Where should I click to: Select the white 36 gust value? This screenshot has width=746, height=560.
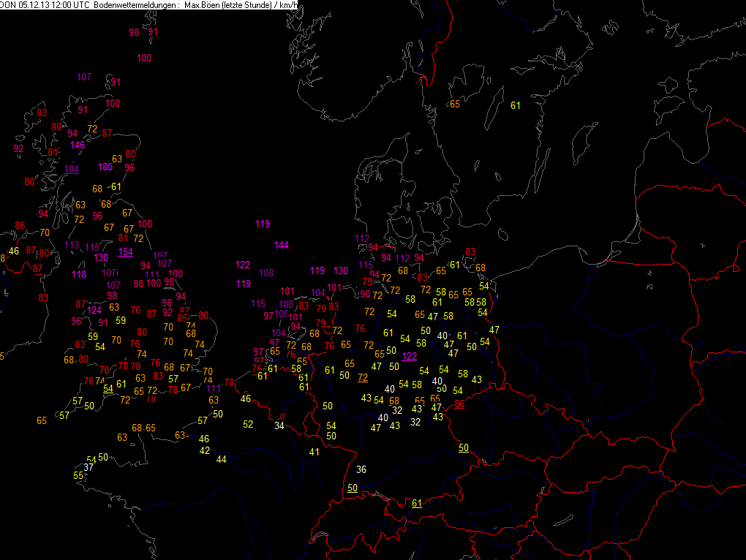361,469
